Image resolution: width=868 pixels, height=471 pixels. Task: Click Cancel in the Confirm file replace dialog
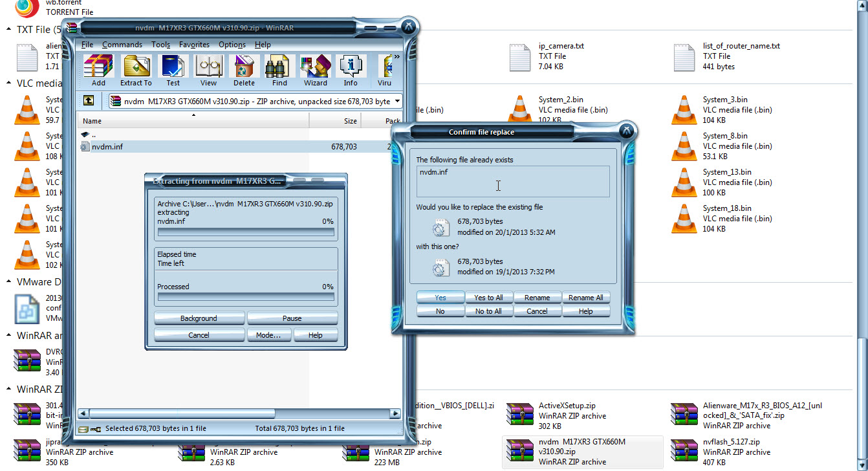pyautogui.click(x=537, y=311)
